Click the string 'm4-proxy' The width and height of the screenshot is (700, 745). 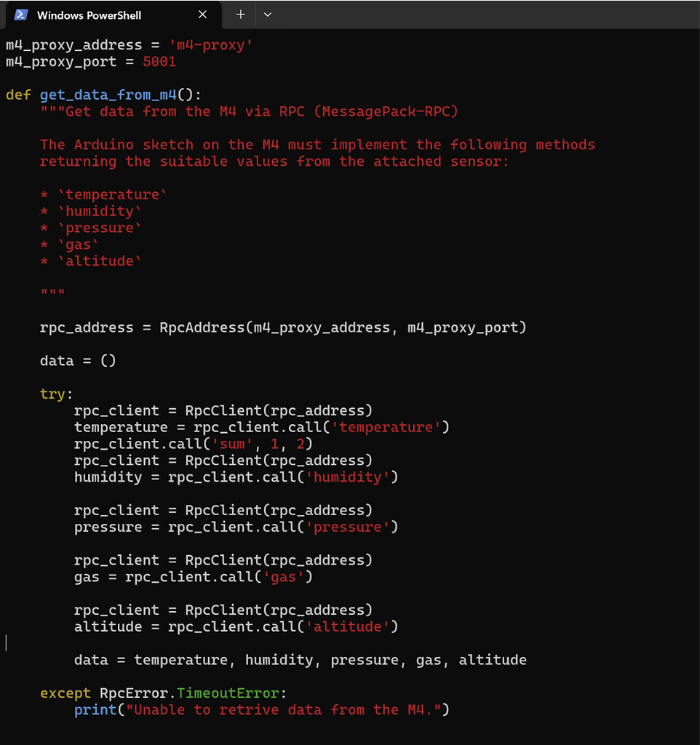point(210,44)
